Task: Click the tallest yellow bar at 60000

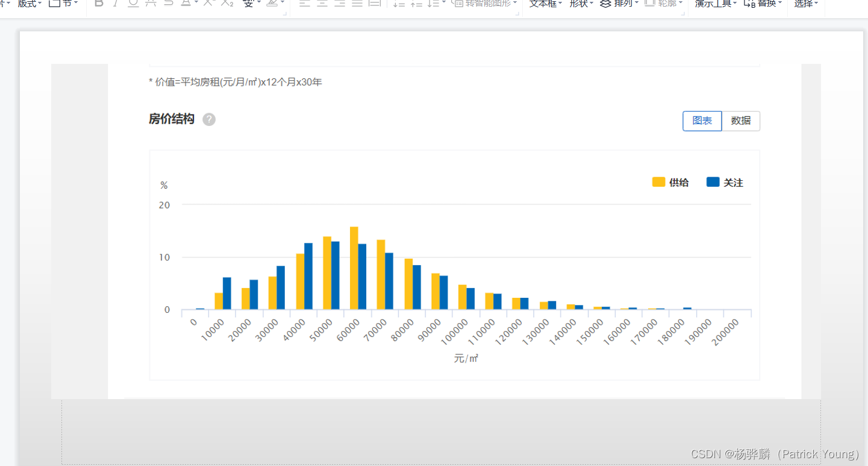Action: point(354,268)
